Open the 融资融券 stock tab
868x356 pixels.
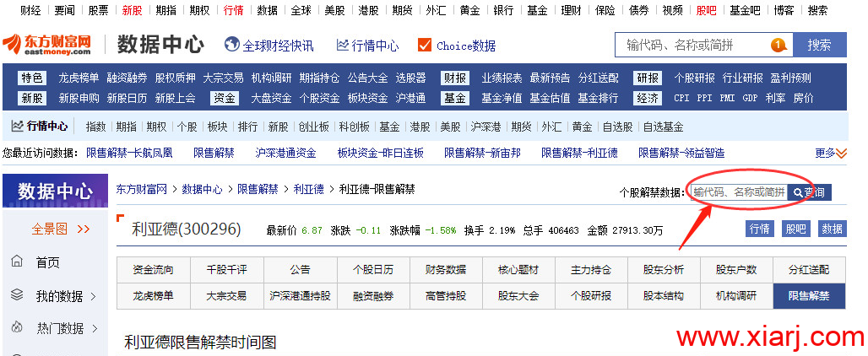pos(373,296)
